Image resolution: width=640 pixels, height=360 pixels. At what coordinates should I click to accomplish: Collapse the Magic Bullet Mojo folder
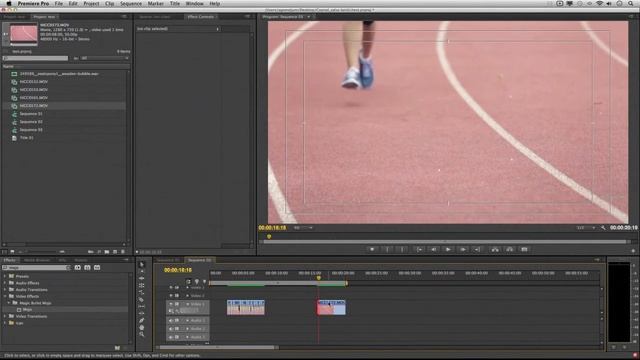coord(9,303)
